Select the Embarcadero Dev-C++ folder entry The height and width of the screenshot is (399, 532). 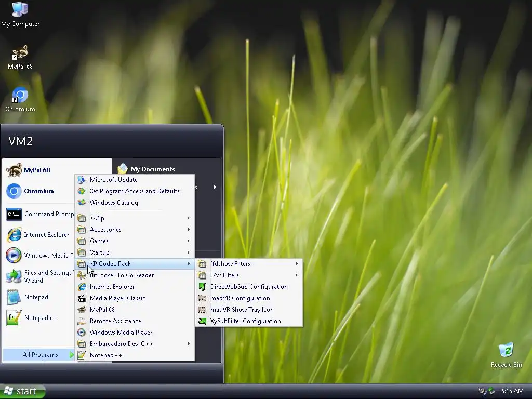tap(135, 344)
